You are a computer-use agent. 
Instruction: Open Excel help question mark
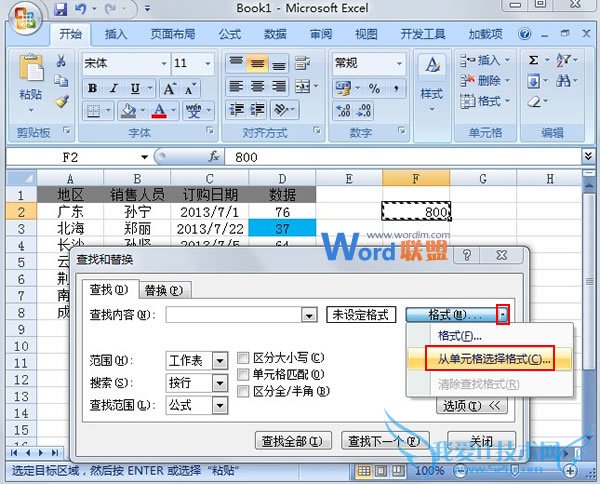pos(525,34)
